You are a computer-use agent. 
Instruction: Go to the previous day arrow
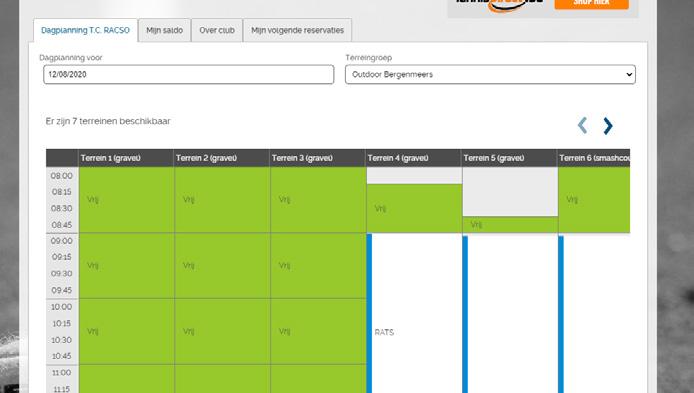point(582,126)
